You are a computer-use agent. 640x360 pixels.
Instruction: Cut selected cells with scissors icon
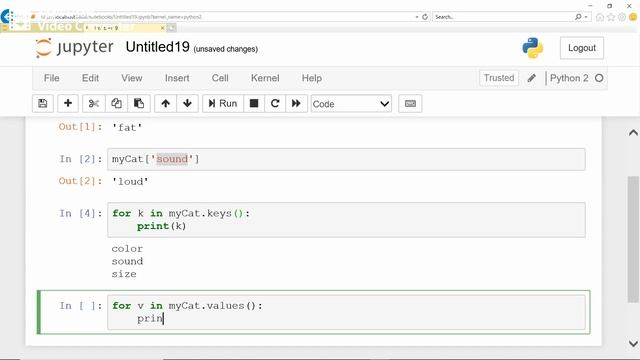tap(93, 104)
